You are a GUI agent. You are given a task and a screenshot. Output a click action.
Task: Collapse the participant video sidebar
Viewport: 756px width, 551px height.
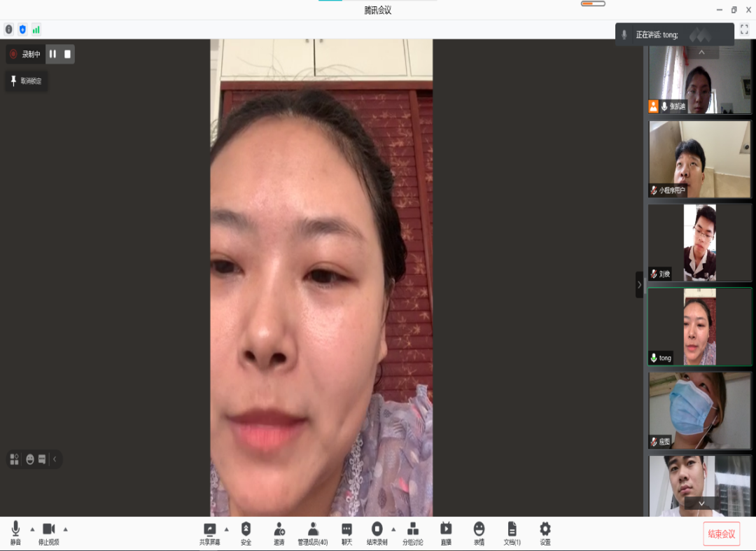pyautogui.click(x=639, y=285)
